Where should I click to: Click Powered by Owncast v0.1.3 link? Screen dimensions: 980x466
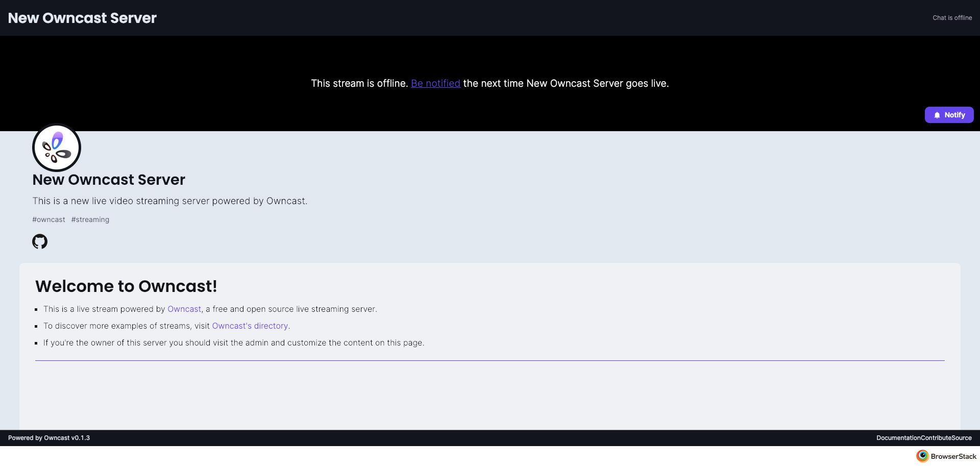click(49, 438)
